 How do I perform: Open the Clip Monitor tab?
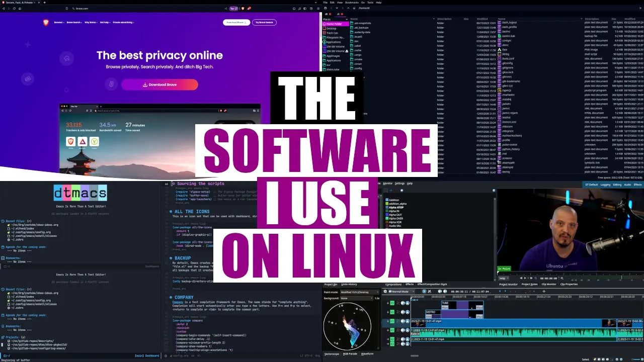(548, 284)
